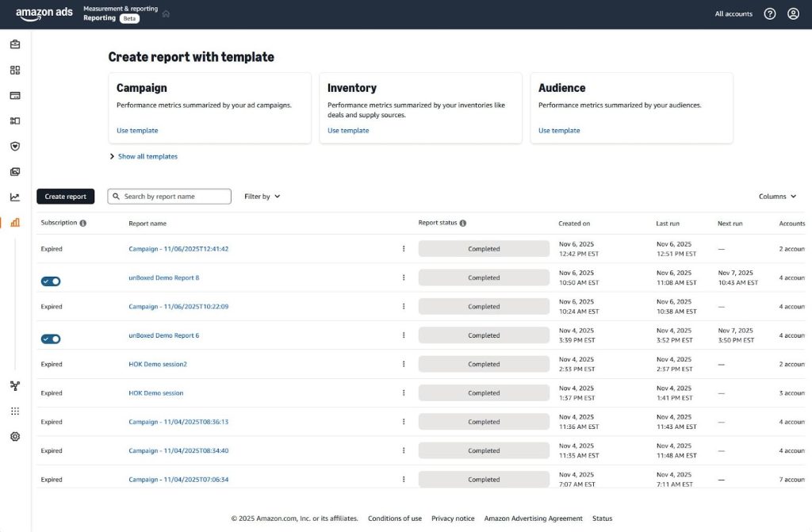Open the HOK Demo session2 report

pos(158,364)
